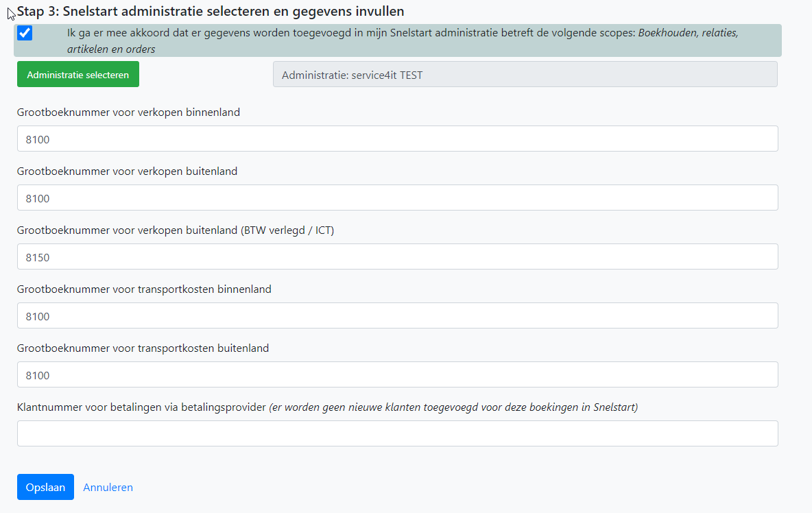Untick the Snelstart agreement checkbox

click(25, 33)
